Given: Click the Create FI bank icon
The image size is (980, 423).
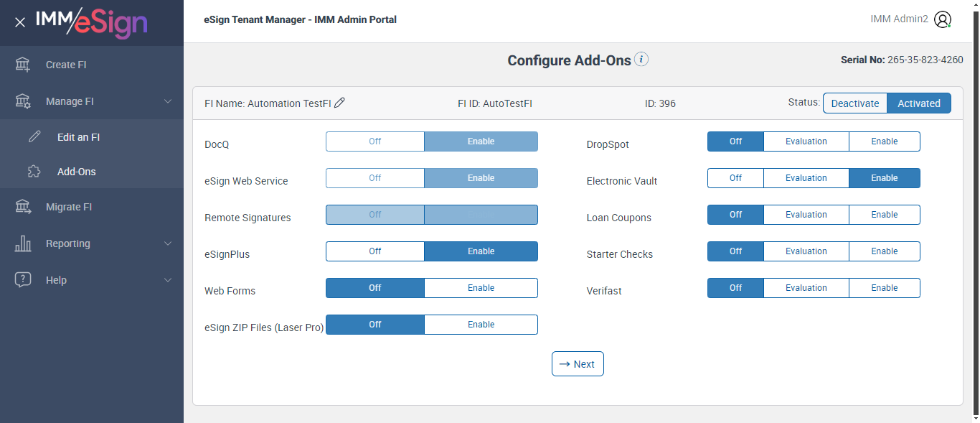Looking at the screenshot, I should pos(23,65).
